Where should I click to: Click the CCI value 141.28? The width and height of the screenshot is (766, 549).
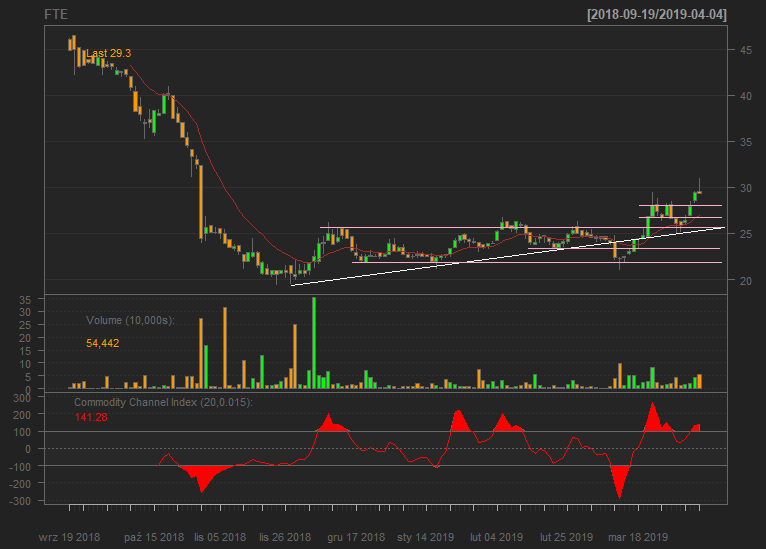coord(91,418)
